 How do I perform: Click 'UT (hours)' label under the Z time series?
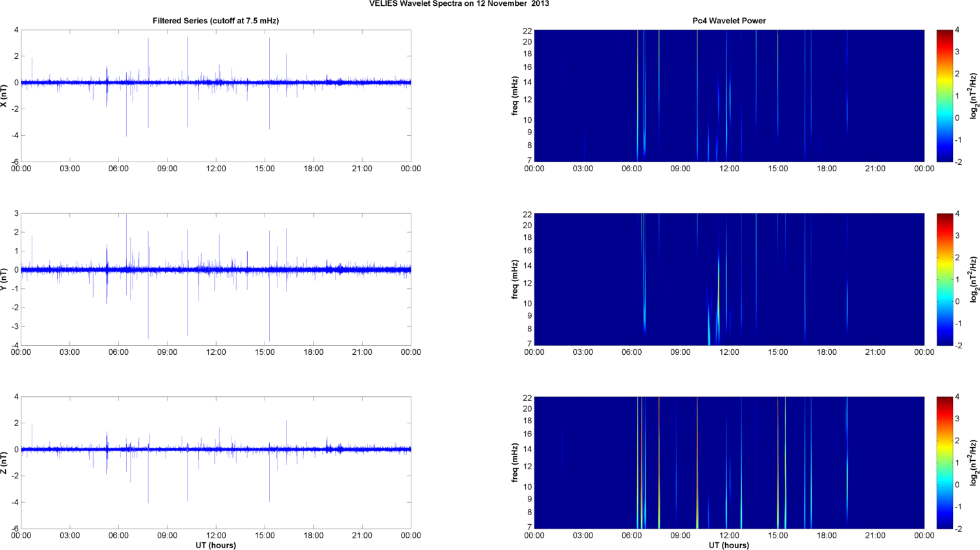(215, 545)
